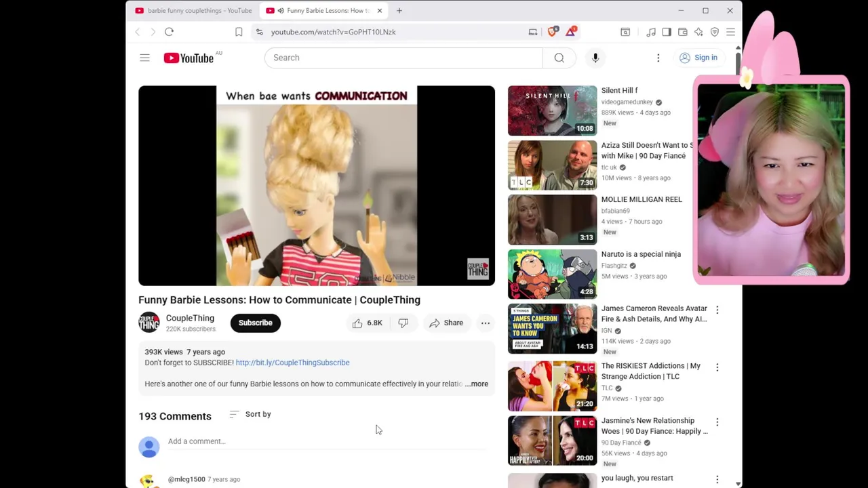This screenshot has height=488, width=868.
Task: Like the video with thumbs up
Action: 366,323
